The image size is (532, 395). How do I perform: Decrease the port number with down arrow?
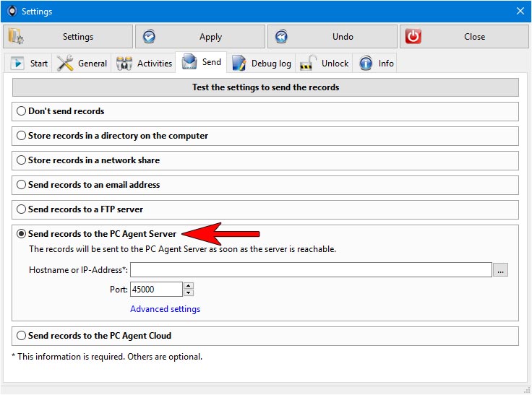tap(189, 292)
